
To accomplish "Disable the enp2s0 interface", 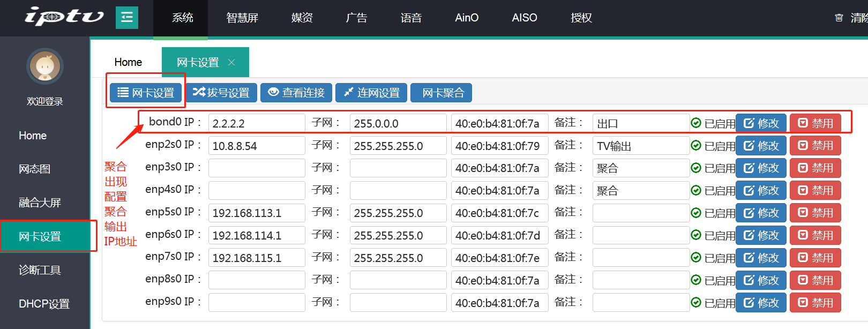I will coord(815,146).
